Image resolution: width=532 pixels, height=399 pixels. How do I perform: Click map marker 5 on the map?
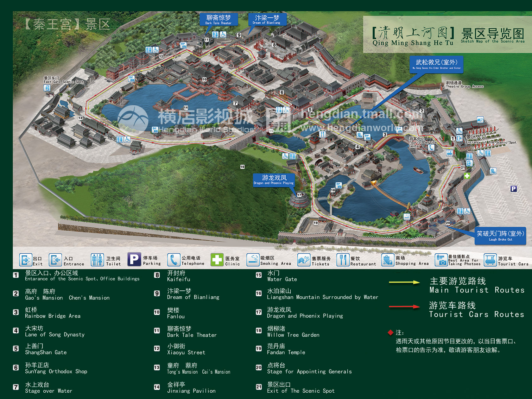(x=310, y=110)
